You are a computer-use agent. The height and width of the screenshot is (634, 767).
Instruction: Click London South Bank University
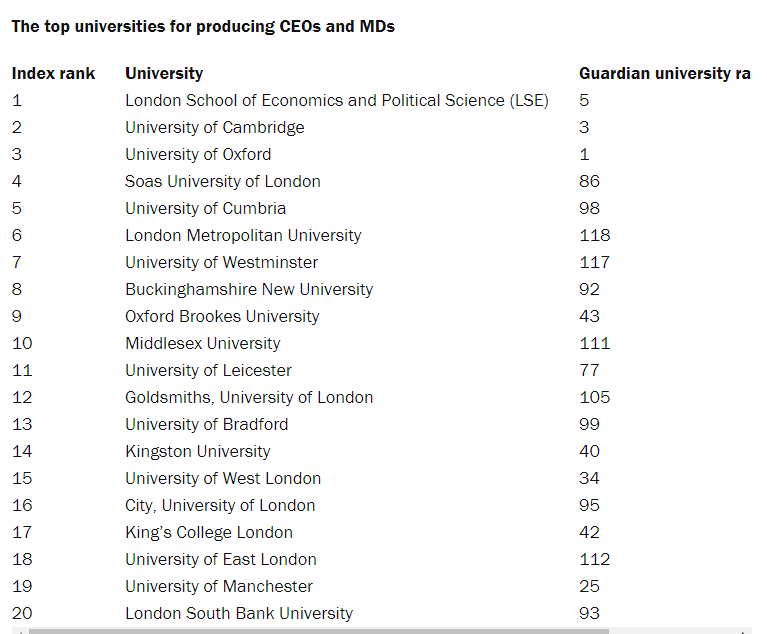[239, 613]
